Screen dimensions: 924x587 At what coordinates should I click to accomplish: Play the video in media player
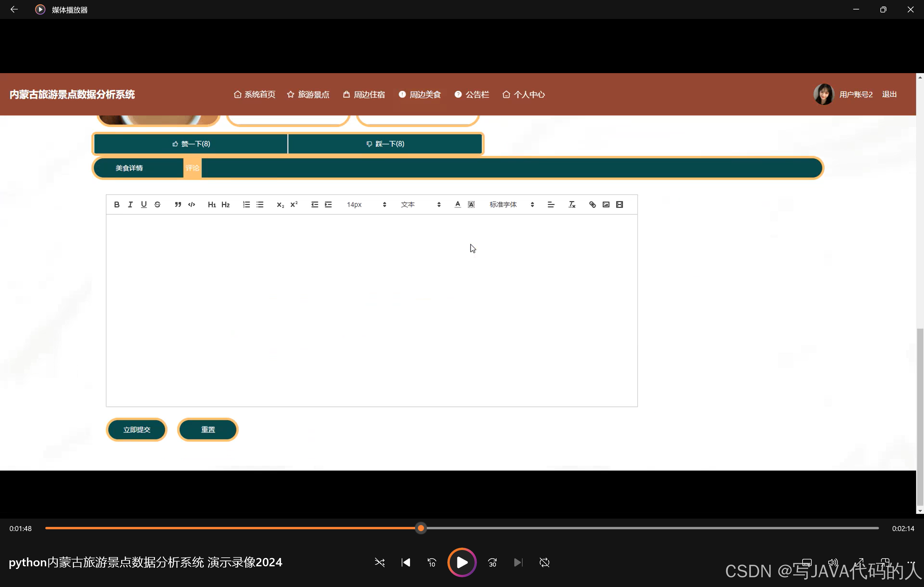(x=462, y=562)
